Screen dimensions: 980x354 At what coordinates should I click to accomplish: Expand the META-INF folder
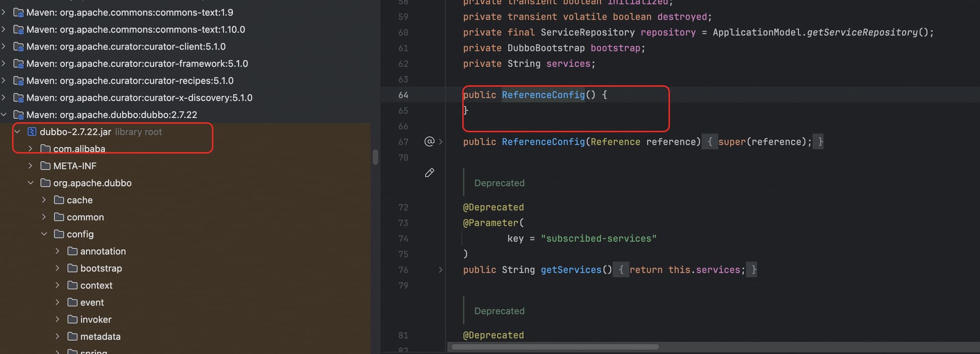(31, 166)
